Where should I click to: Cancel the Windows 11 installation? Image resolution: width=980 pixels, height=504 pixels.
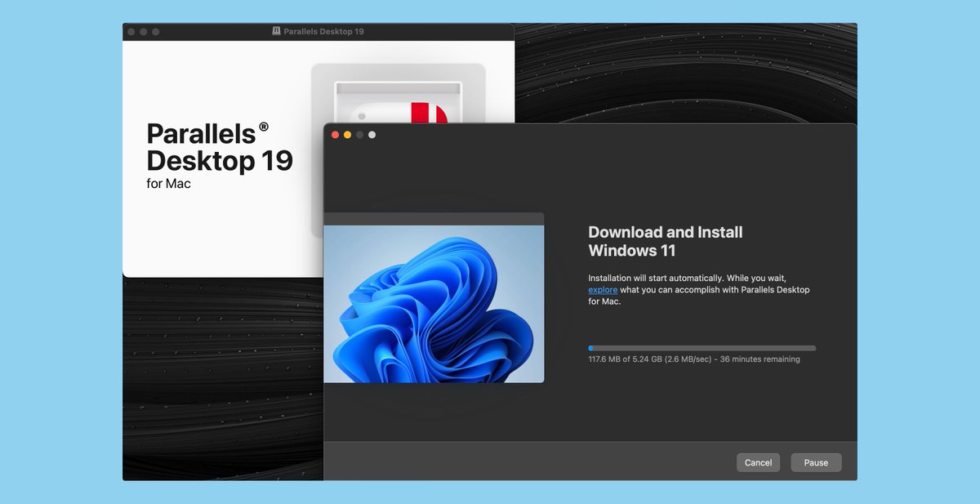click(758, 462)
